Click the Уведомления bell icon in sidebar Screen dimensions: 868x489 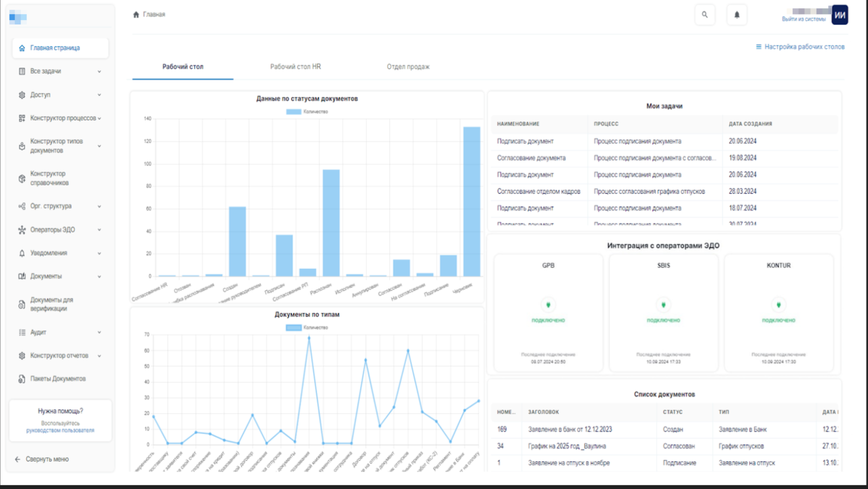(x=22, y=253)
